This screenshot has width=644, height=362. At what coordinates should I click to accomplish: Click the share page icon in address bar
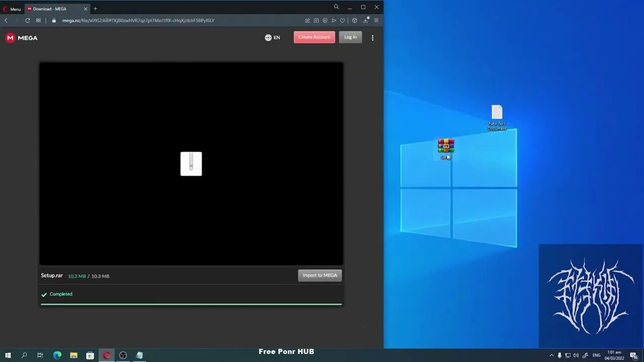pos(307,21)
